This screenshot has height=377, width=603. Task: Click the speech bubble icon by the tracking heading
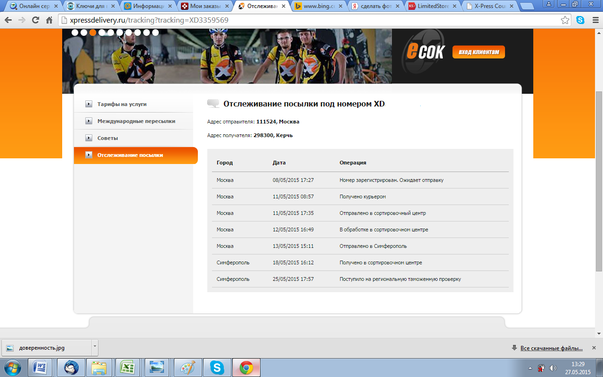(x=213, y=103)
